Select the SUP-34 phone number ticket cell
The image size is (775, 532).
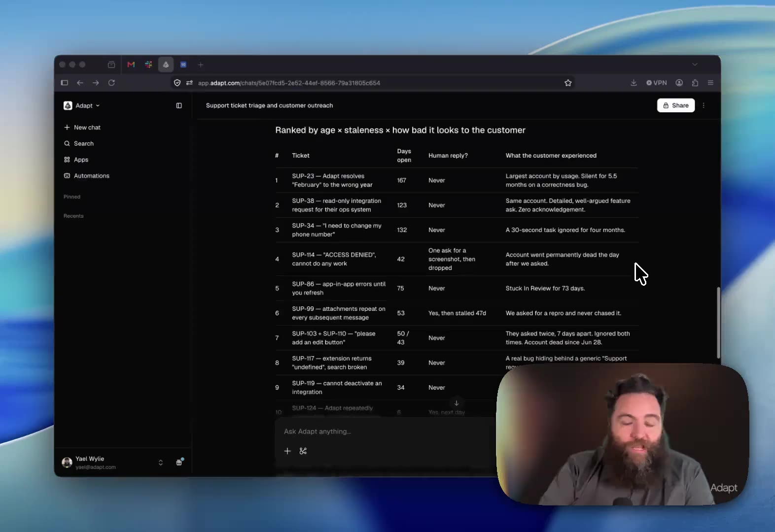pos(337,230)
